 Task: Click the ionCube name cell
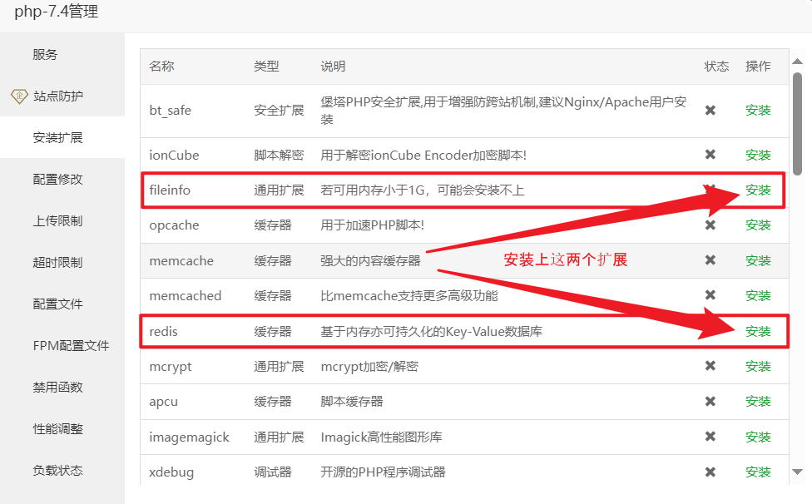click(x=174, y=155)
